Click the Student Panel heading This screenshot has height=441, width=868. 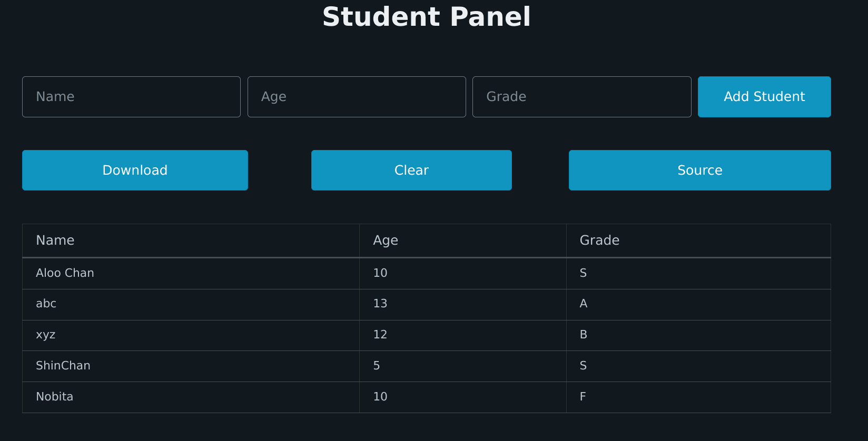427,17
